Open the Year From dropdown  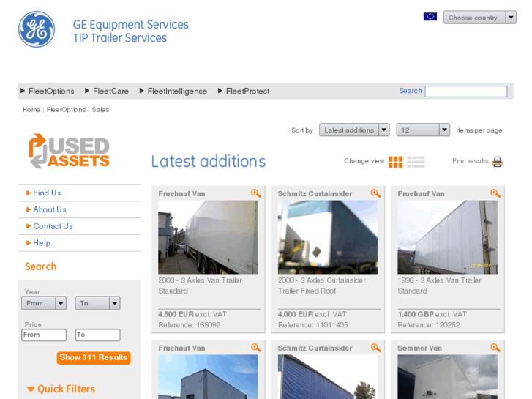pos(44,303)
